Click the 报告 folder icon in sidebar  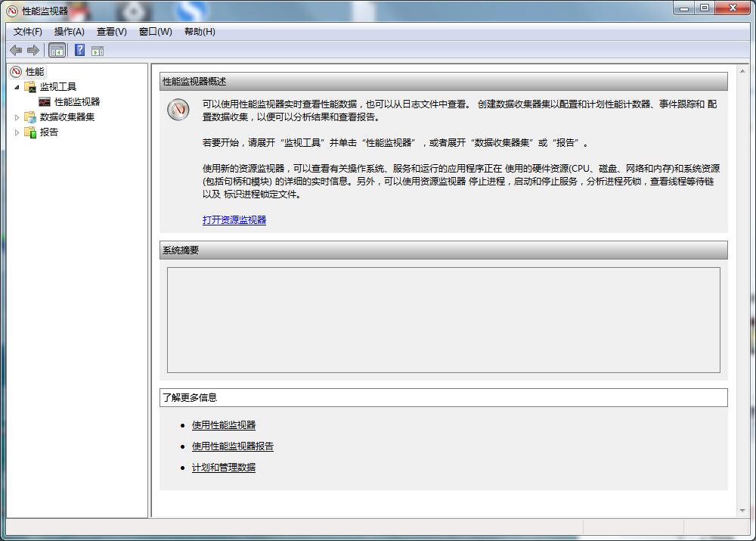[x=29, y=132]
